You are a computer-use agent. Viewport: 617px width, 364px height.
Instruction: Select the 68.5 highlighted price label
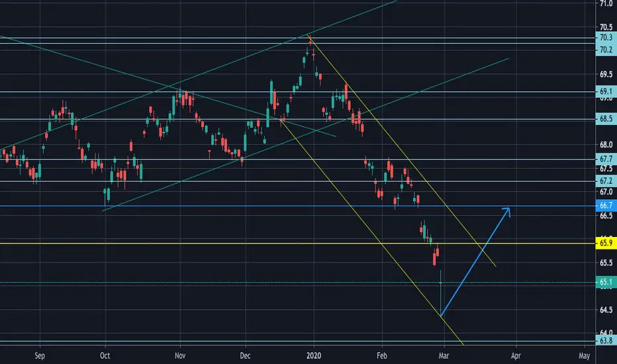click(606, 118)
